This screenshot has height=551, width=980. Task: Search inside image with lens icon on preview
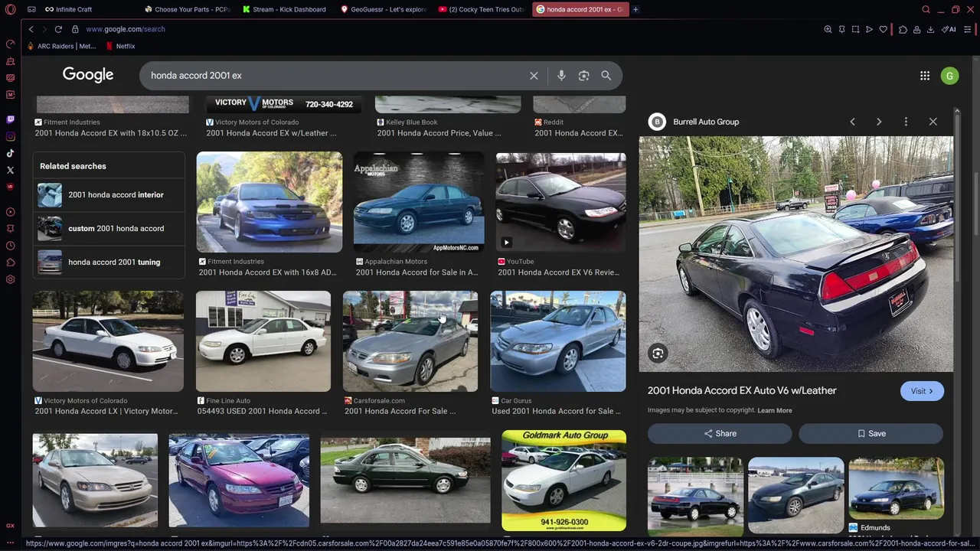(658, 354)
